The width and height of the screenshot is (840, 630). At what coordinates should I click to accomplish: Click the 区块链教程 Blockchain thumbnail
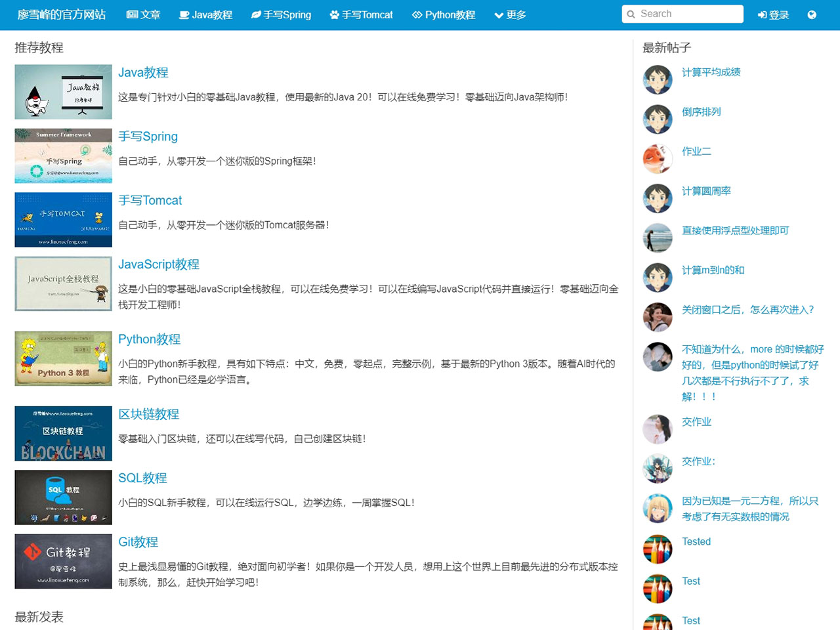pyautogui.click(x=63, y=433)
